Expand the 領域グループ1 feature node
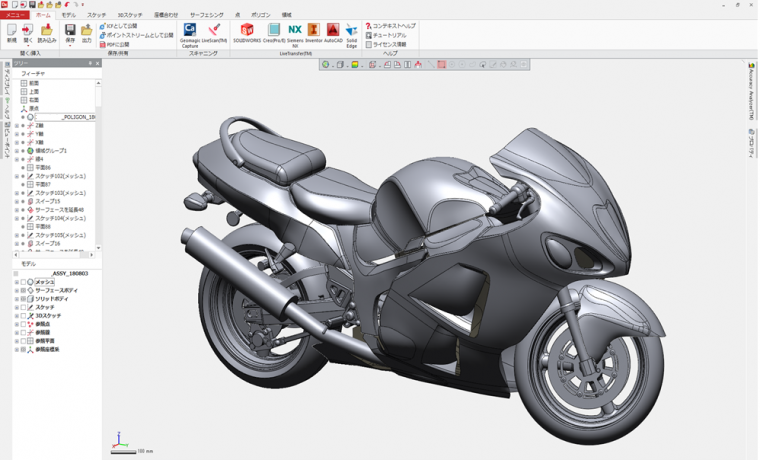760x460 pixels. coord(17,151)
